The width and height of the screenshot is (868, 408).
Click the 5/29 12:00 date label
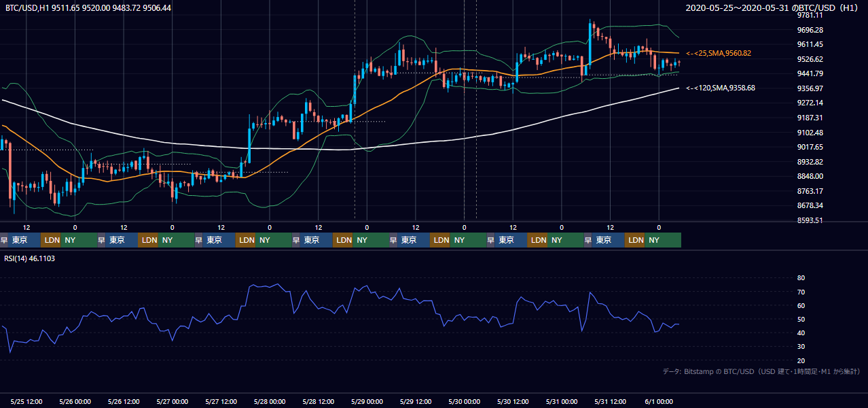pos(416,401)
